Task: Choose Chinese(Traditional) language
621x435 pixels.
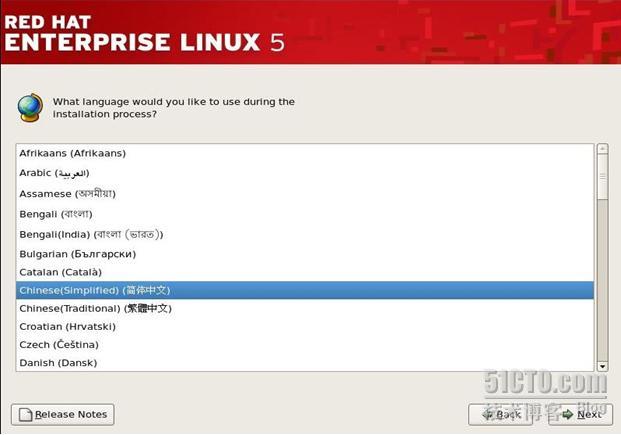Action: 305,309
